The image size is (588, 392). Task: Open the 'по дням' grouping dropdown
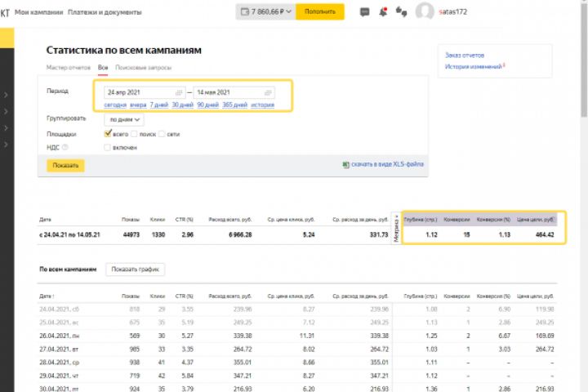tap(124, 119)
